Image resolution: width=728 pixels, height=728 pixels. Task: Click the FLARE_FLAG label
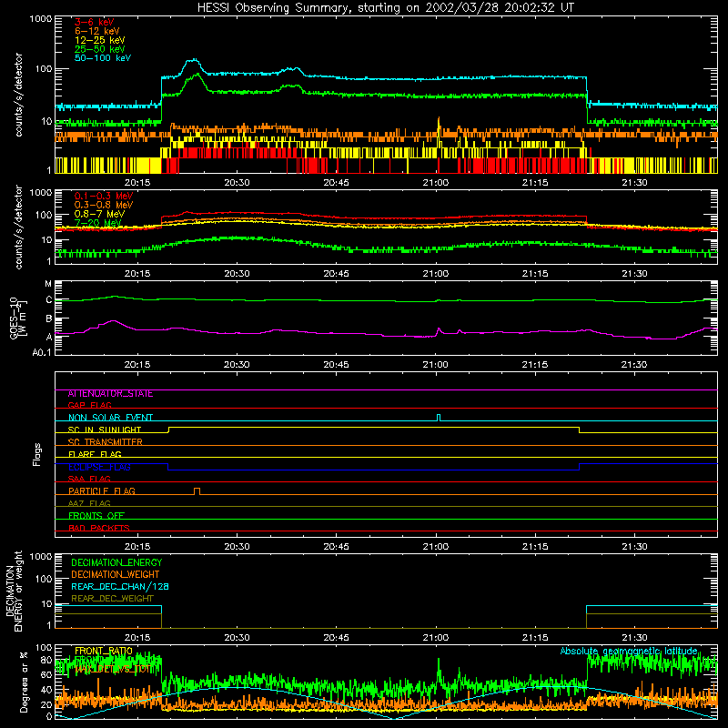coord(95,454)
